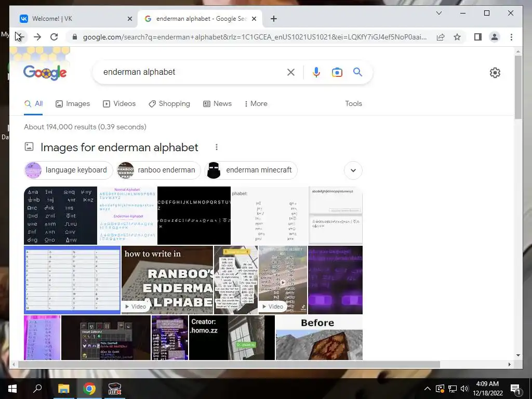Reload the page with the refresh icon
Screen dimensions: 532x399
coord(54,37)
